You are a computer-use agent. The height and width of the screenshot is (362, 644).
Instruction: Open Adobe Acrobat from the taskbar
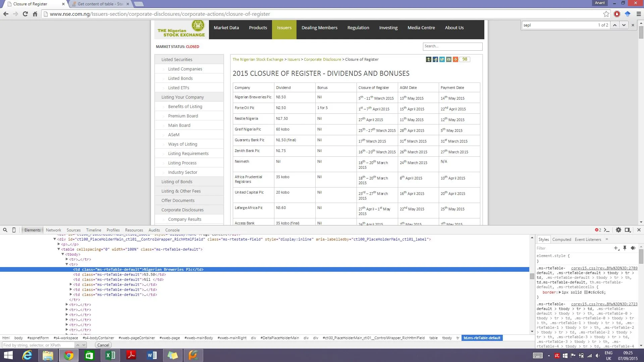[x=131, y=355]
